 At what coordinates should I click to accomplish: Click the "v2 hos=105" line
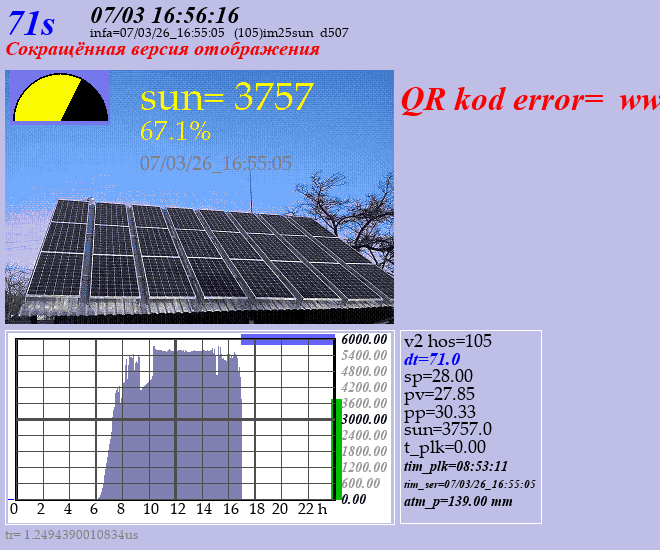tap(447, 341)
